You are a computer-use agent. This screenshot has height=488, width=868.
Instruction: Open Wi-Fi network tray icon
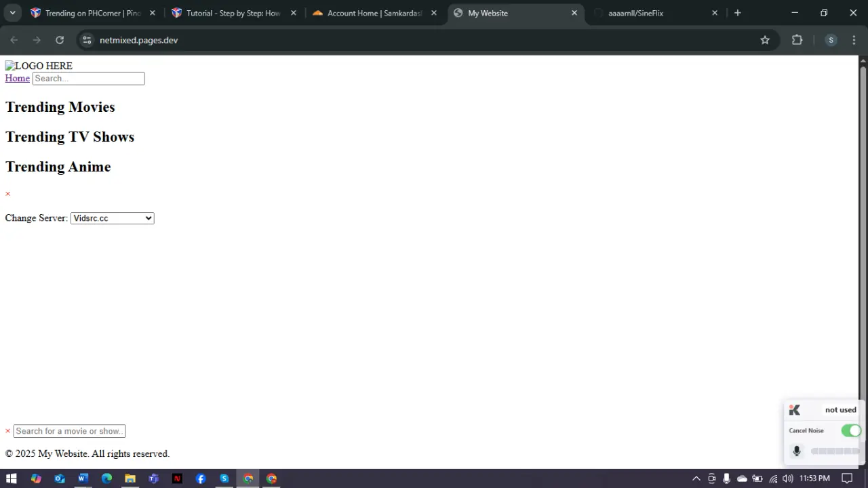773,479
